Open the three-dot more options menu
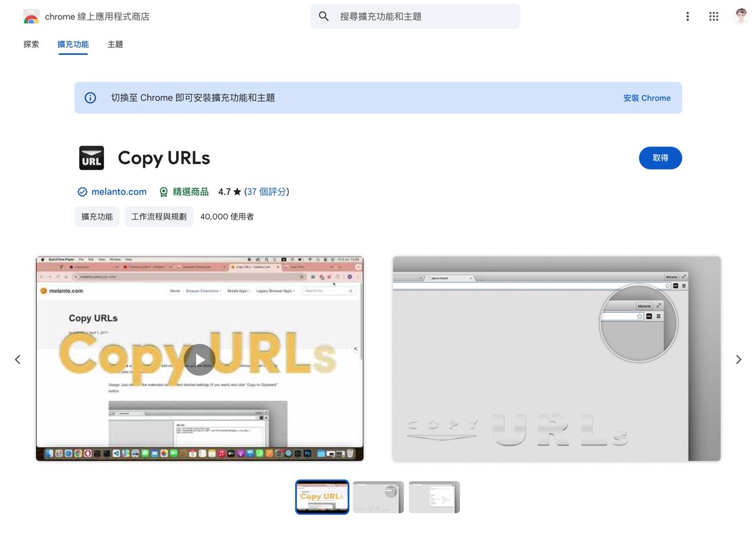The width and height of the screenshot is (756, 535). click(687, 17)
